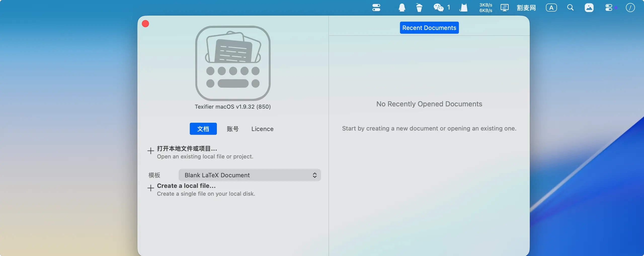The image size is (644, 256).
Task: Click the Spotlight search magnifier icon
Action: tap(570, 8)
